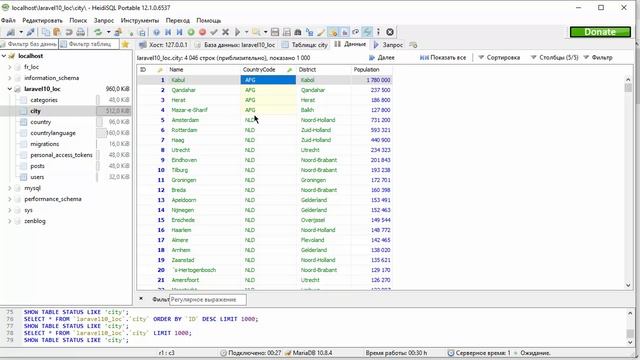Click the black circled X toolbar icon
The width and height of the screenshot is (640, 360).
[x=390, y=32]
